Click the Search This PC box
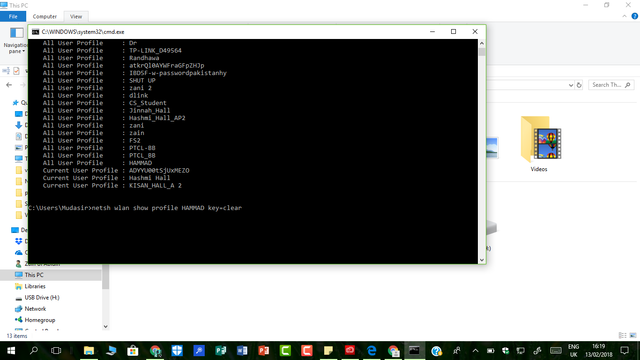This screenshot has width=640, height=360. (x=611, y=85)
